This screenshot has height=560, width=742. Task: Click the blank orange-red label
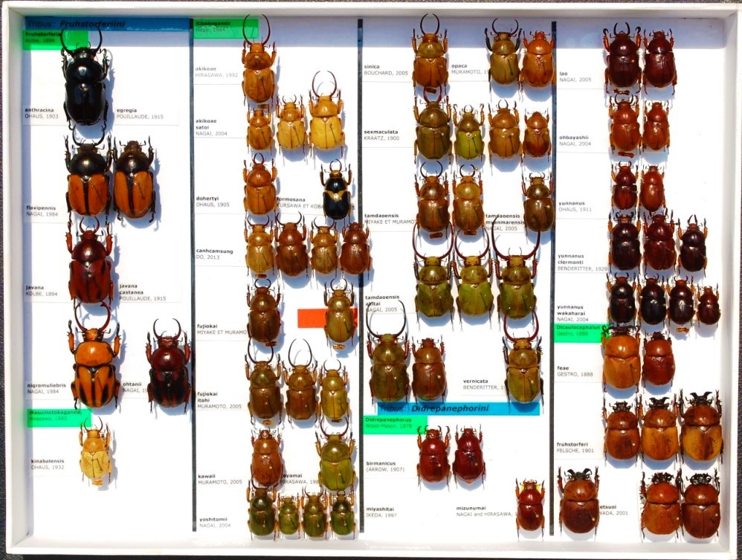point(315,318)
